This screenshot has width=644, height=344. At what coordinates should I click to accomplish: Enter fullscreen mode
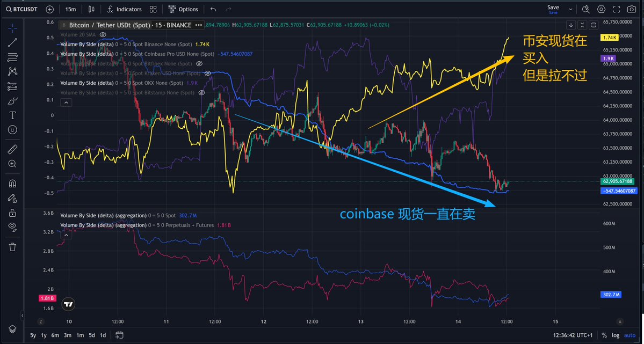[617, 9]
